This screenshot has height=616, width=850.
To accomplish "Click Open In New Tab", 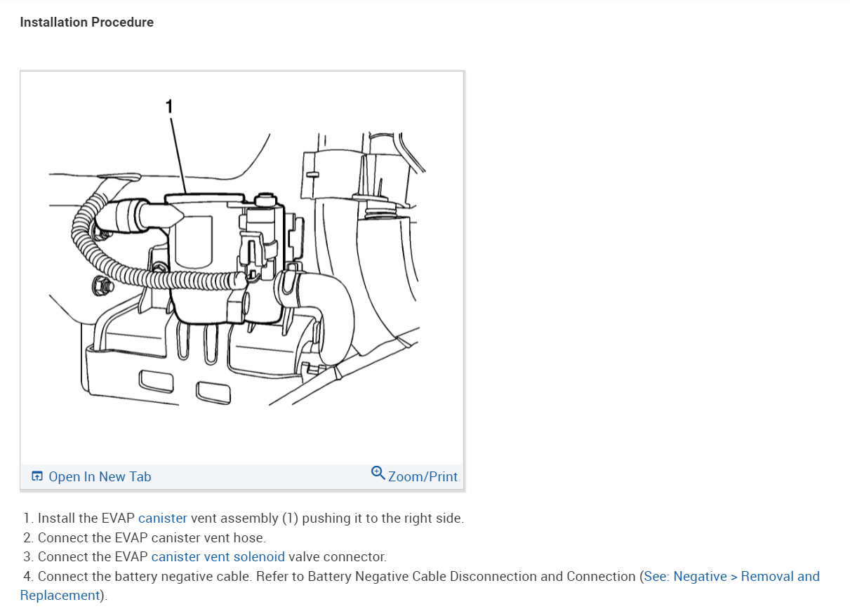I will point(100,476).
